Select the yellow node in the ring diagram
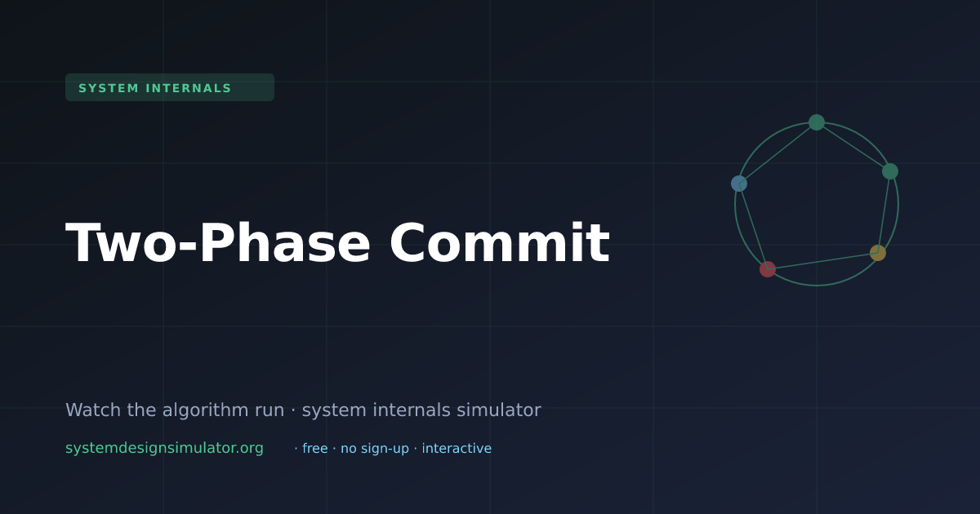This screenshot has height=514, width=980. [878, 253]
